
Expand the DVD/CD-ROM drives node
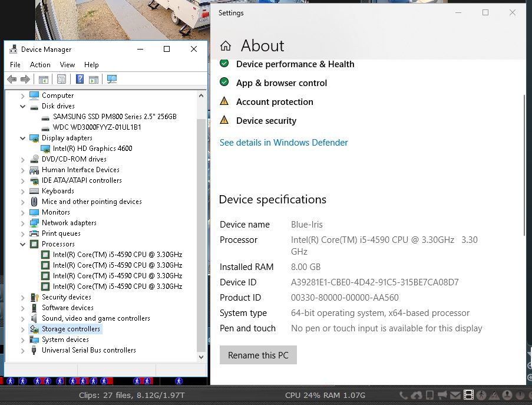click(x=23, y=160)
